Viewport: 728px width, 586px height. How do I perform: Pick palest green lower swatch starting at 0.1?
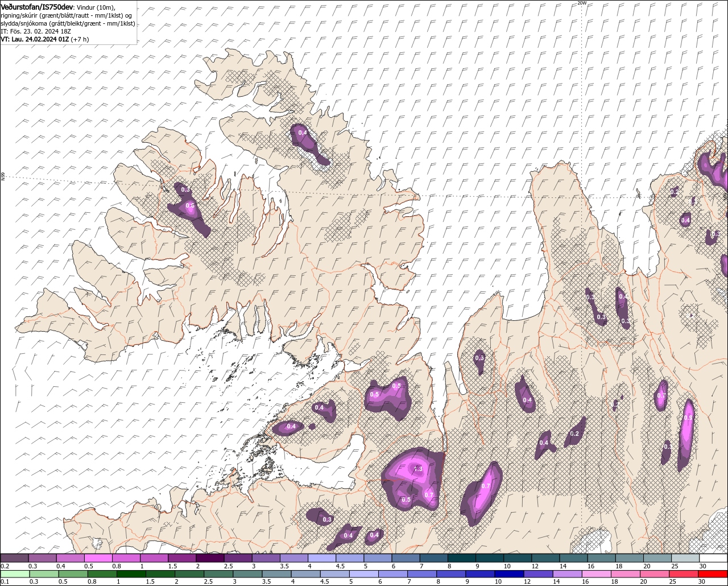[15, 574]
